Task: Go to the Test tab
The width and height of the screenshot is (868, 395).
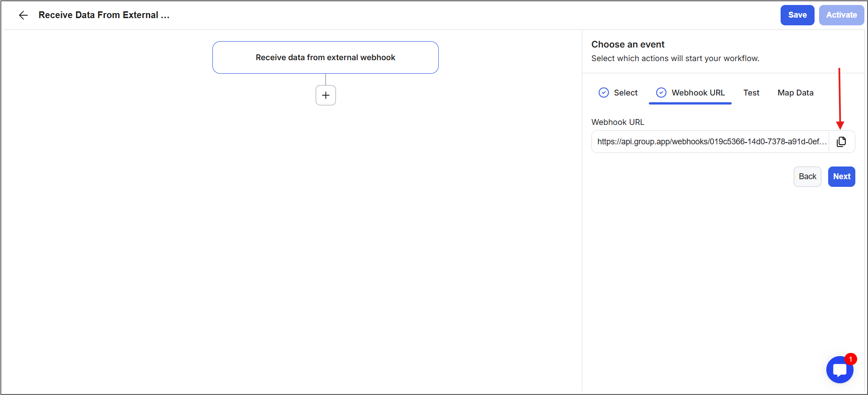Action: 751,93
